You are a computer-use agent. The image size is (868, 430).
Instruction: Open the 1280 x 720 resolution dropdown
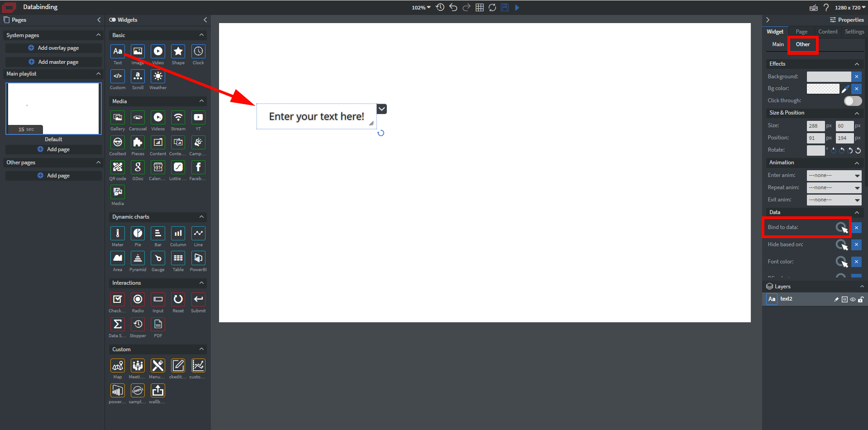[850, 8]
